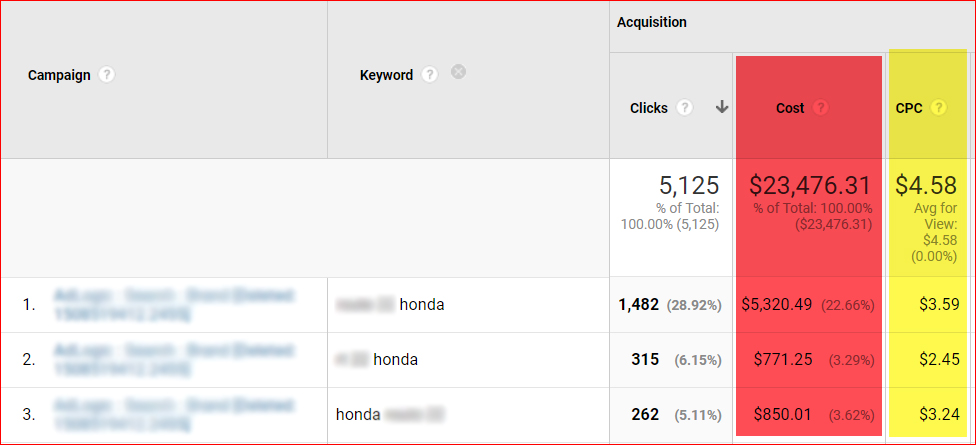Open the CPC metric help icon

tap(938, 108)
